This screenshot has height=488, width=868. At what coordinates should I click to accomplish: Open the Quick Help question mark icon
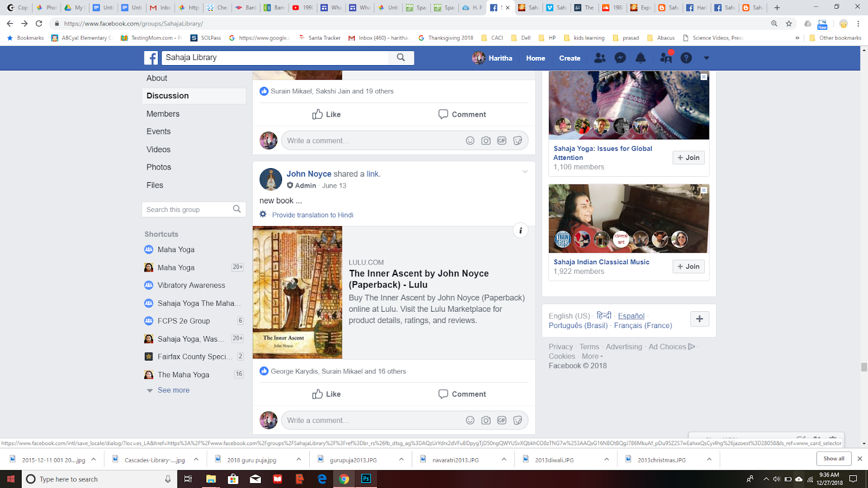686,58
